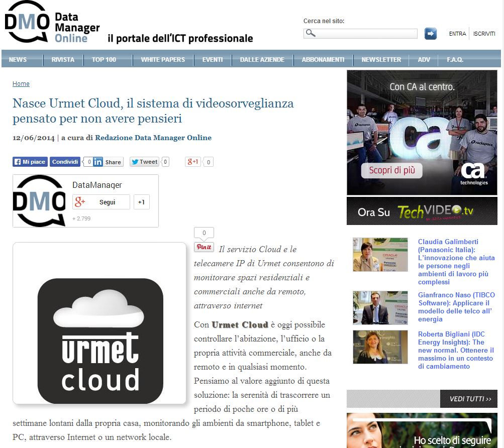Click the Facebook Mi piace button
The image size is (504, 448).
30,162
